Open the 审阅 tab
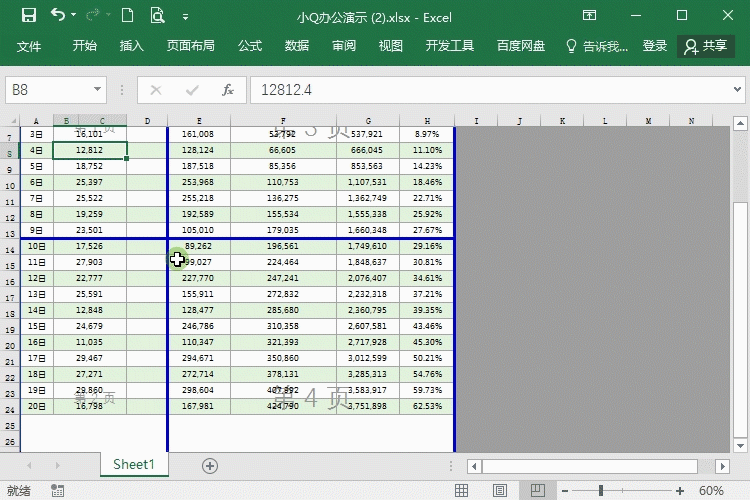The image size is (750, 500). point(344,46)
